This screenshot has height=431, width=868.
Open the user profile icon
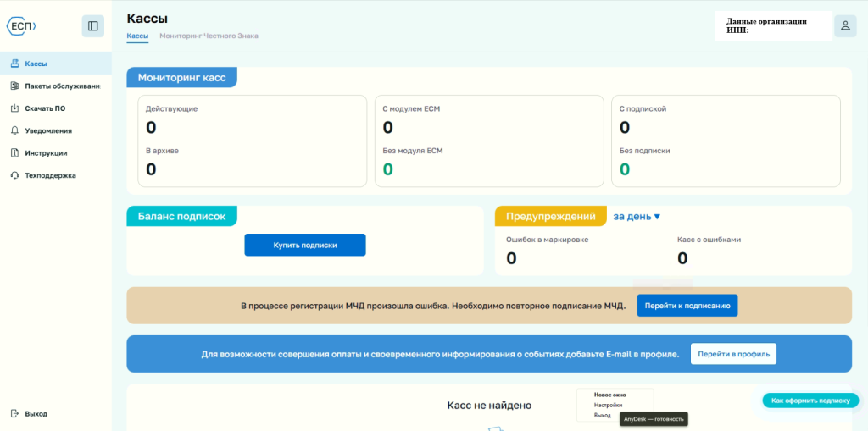pyautogui.click(x=845, y=25)
